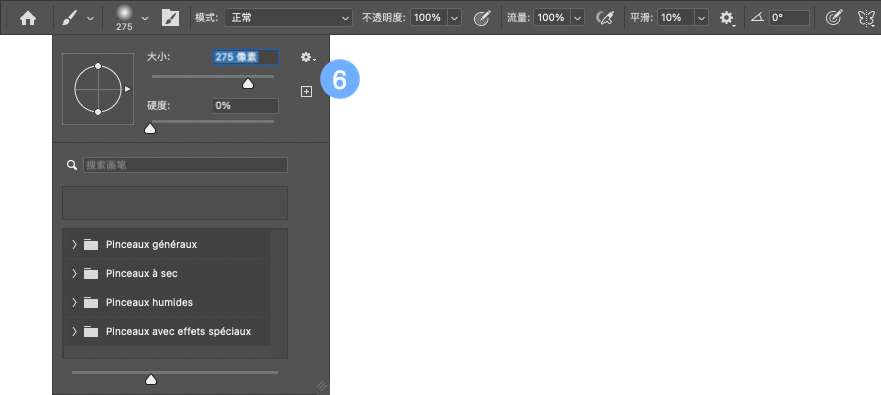This screenshot has width=881, height=395.
Task: Select the Pinceaux généraux folder label
Action: [x=152, y=244]
